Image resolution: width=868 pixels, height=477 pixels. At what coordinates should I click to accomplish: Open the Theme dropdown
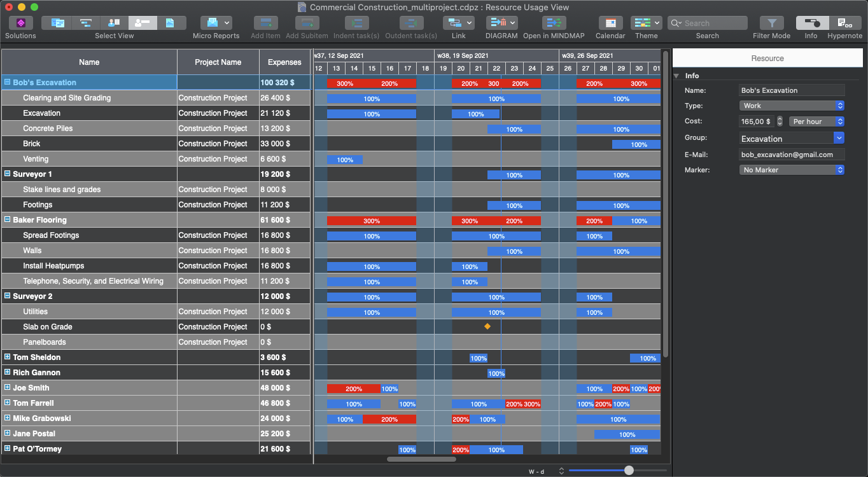click(x=646, y=24)
